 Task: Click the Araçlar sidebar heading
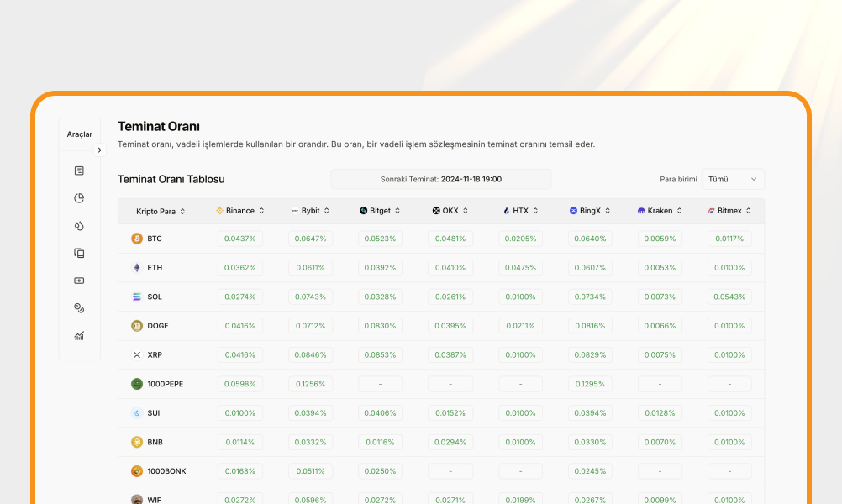click(x=79, y=134)
